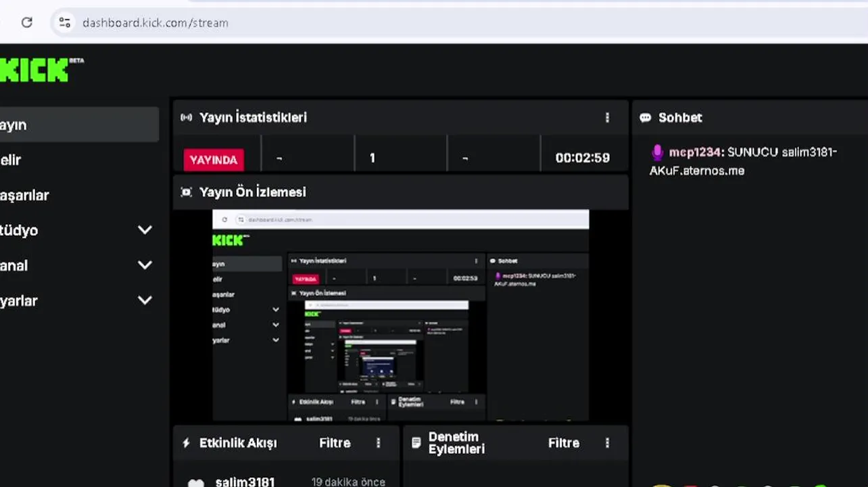Click the stream timer 00:02:59
The image size is (868, 487).
pos(583,158)
